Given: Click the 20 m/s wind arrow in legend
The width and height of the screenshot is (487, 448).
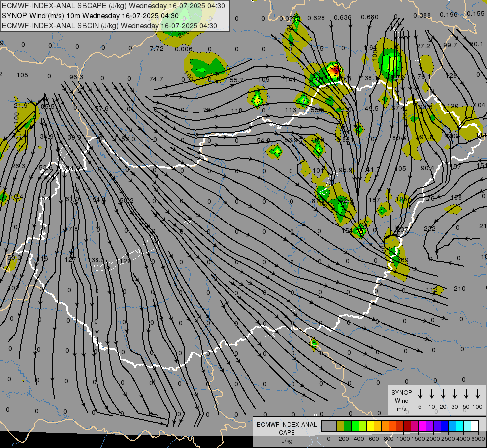Looking at the screenshot, I should (443, 394).
